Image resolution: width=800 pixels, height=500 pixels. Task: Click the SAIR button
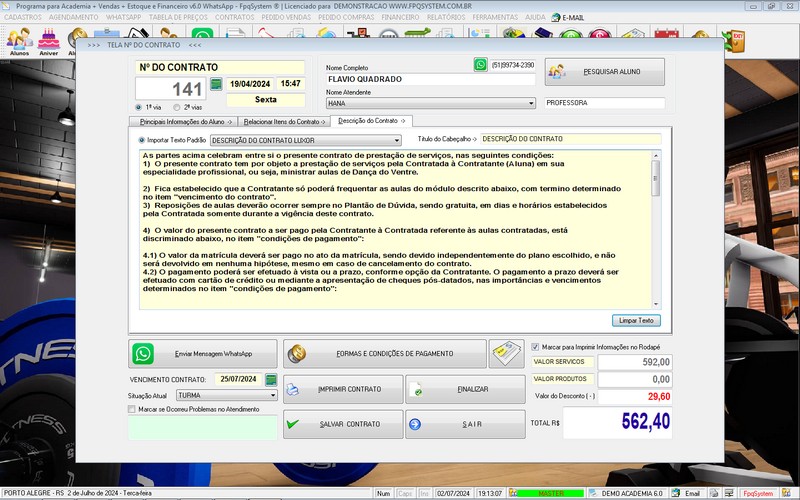(465, 424)
